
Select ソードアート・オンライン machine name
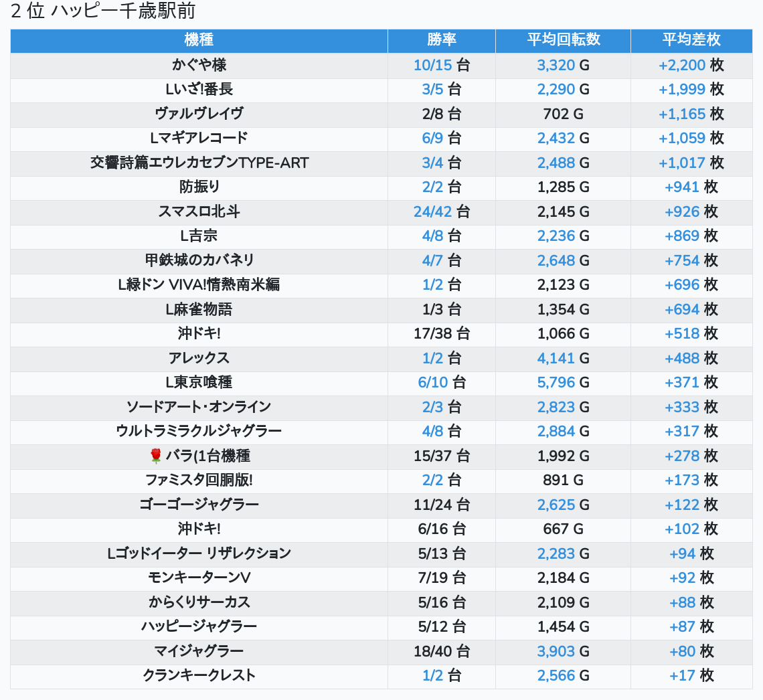pos(199,407)
